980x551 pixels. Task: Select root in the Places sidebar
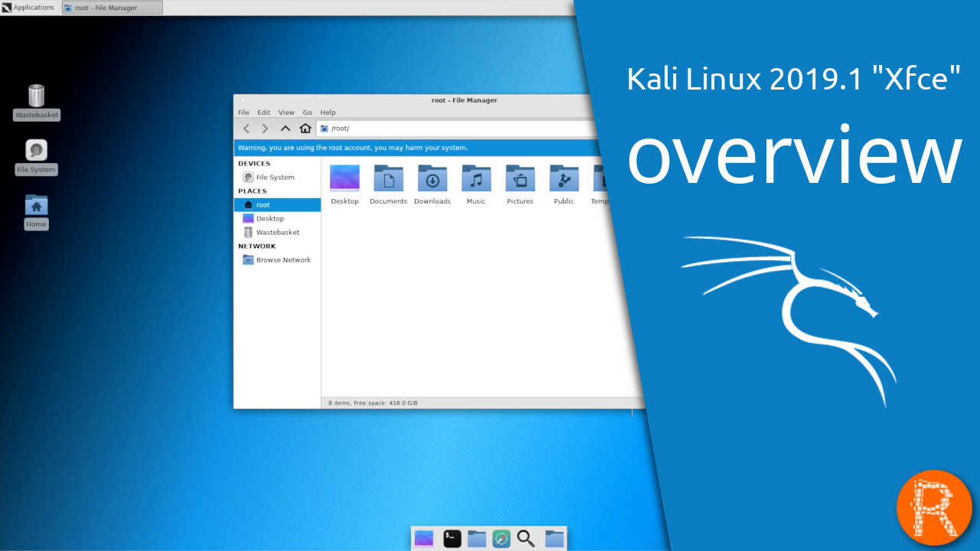tap(277, 205)
